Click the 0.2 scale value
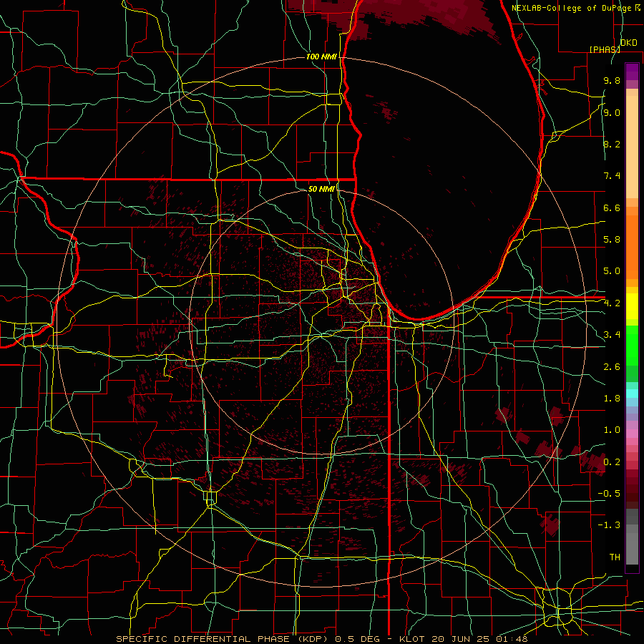Viewport: 644px width, 644px height. [612, 462]
